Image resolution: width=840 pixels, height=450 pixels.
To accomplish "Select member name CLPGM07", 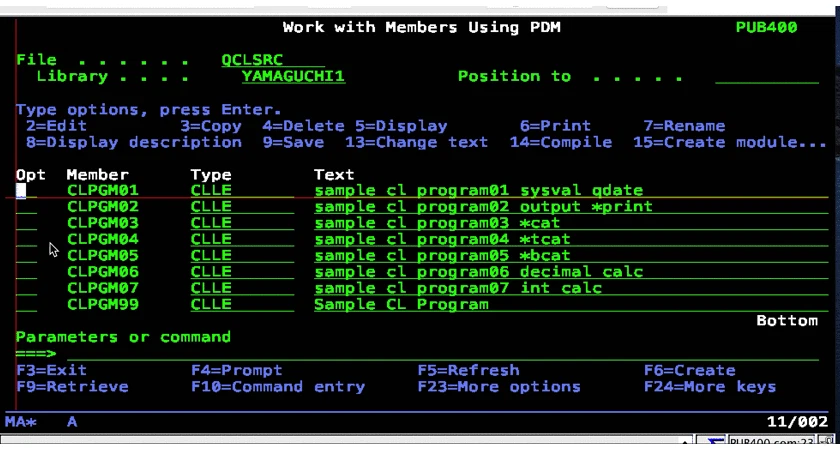I will click(103, 288).
